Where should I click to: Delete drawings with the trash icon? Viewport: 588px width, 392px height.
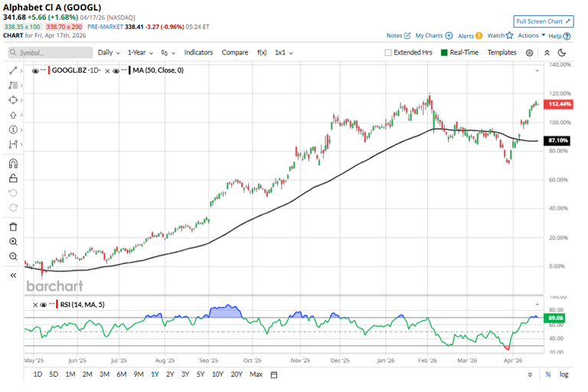coord(13,227)
